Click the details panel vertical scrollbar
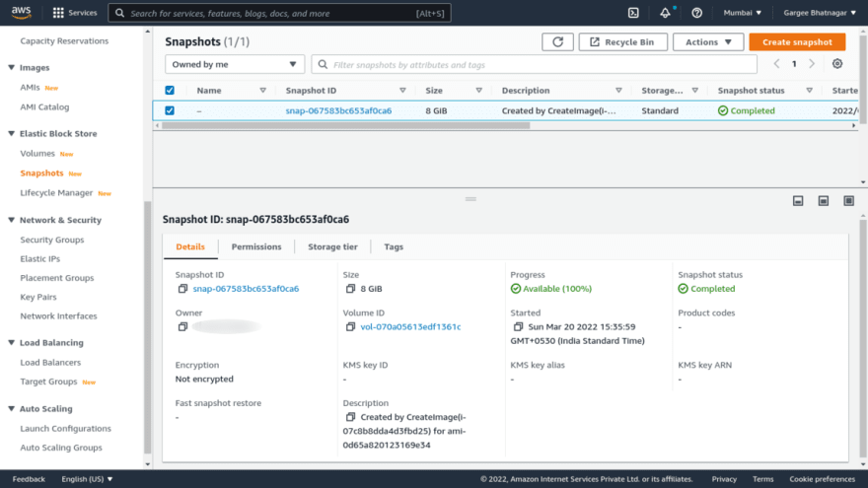The image size is (868, 488). tap(862, 337)
